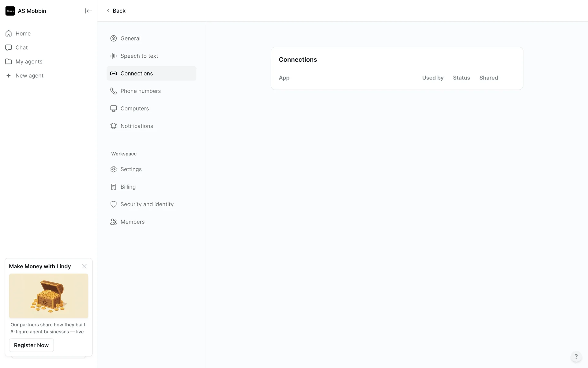Open the Chat page
588x368 pixels.
(x=21, y=48)
